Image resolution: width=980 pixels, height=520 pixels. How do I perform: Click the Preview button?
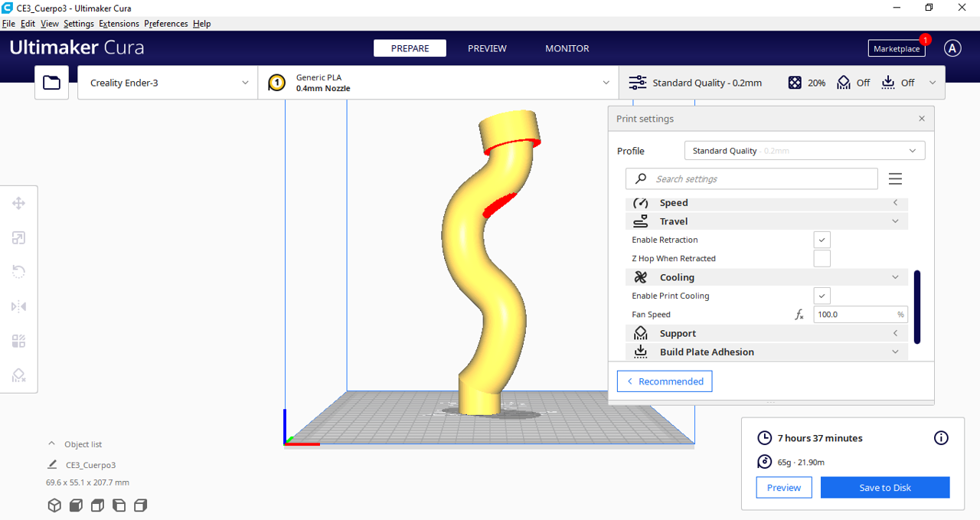pos(784,488)
